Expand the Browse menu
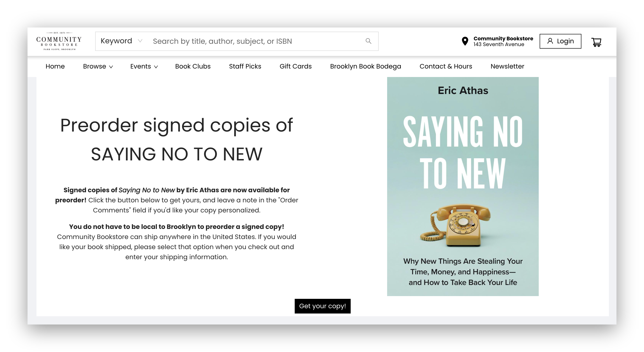The width and height of the screenshot is (644, 352). pyautogui.click(x=98, y=66)
